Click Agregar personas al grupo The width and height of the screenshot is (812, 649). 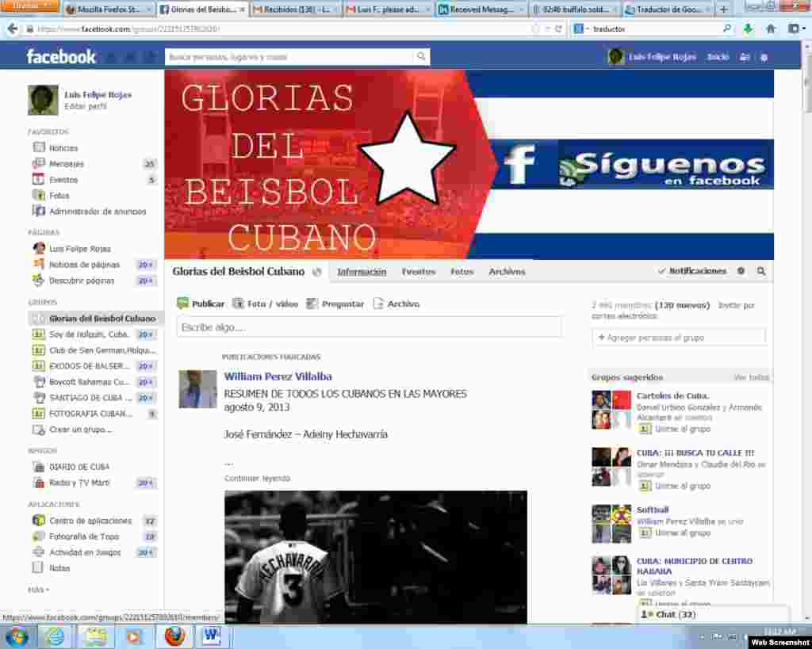pos(654,337)
